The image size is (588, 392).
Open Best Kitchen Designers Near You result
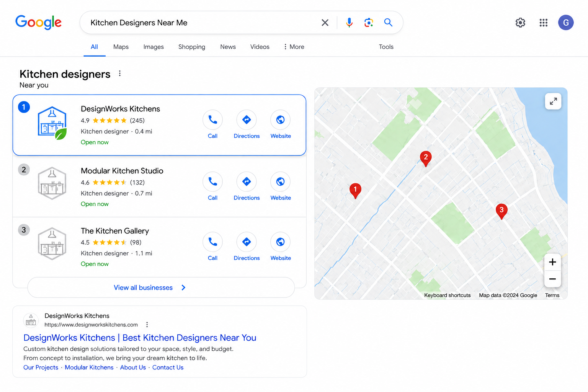click(140, 338)
